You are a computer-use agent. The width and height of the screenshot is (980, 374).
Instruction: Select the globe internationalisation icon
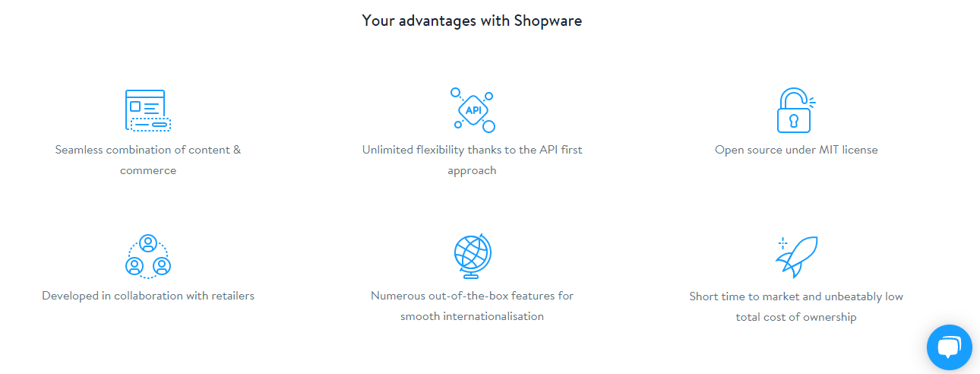point(473,257)
